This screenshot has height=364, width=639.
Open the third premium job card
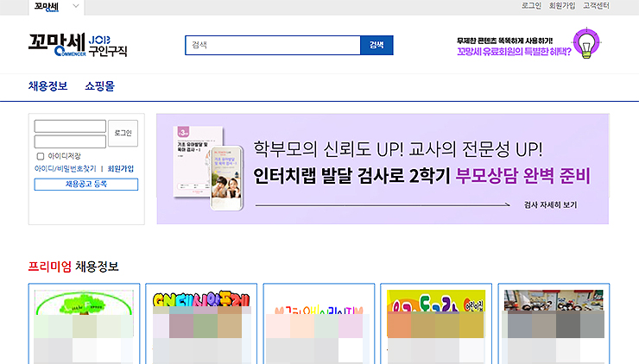319,323
